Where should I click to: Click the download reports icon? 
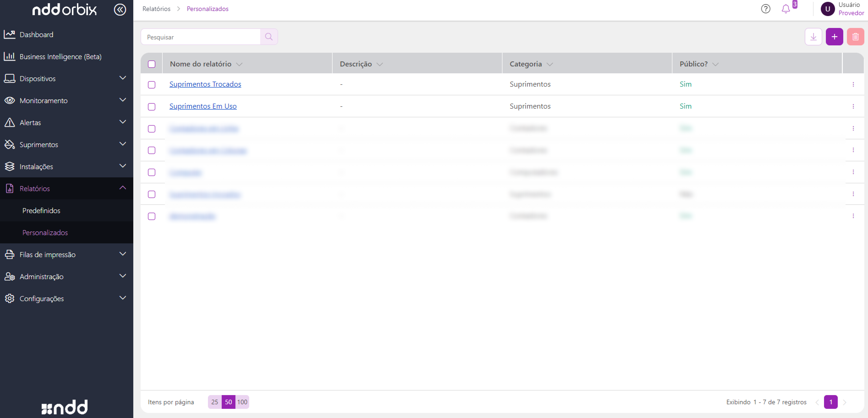(813, 37)
